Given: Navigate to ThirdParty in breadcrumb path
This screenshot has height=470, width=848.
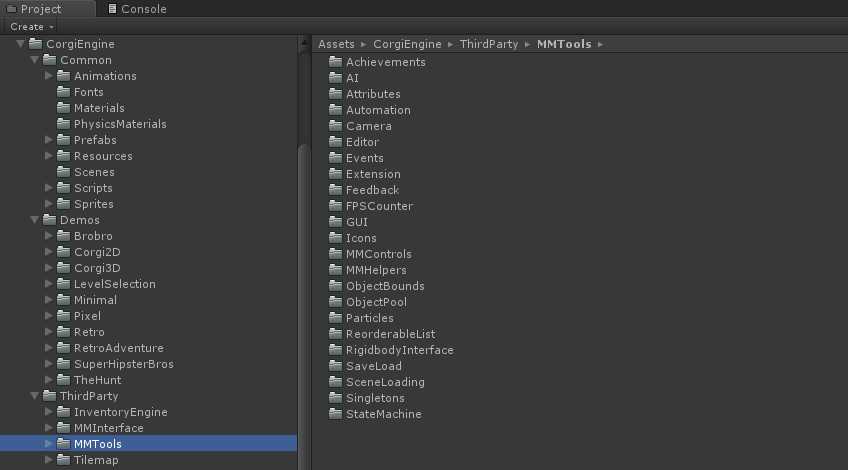Looking at the screenshot, I should pos(489,44).
